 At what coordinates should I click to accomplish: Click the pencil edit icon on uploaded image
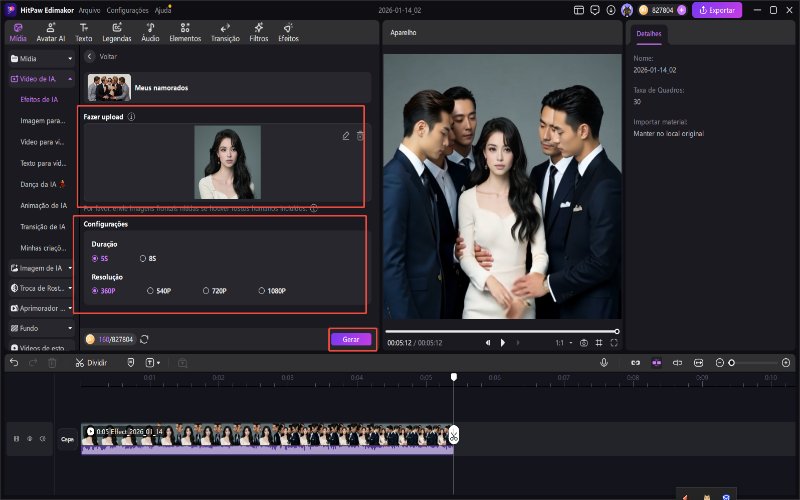click(x=346, y=135)
